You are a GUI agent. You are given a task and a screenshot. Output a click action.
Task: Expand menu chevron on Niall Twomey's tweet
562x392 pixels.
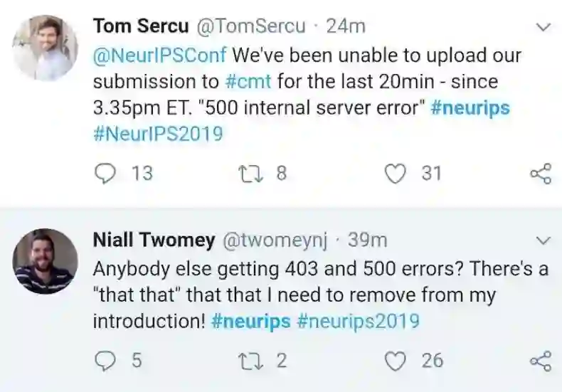coord(544,240)
